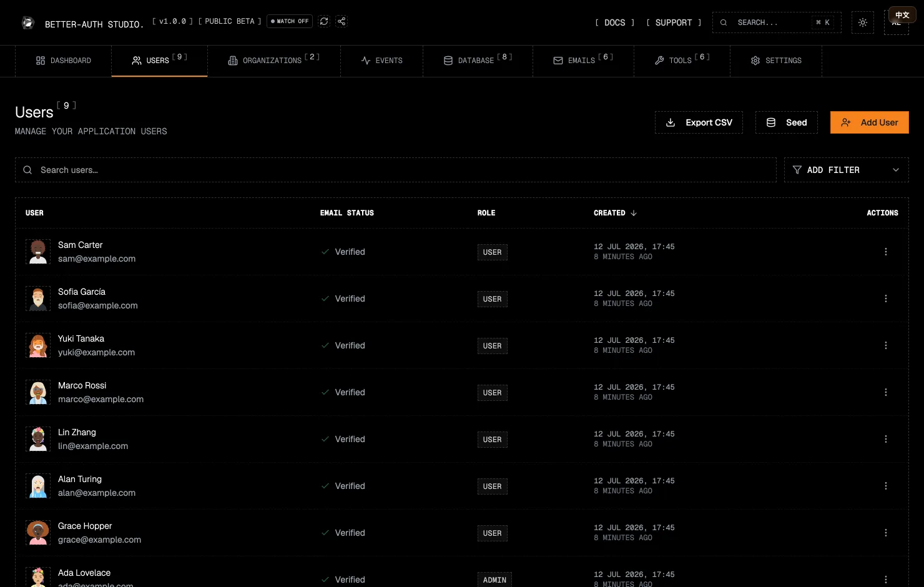Click Grace Hopper's avatar

(x=38, y=533)
